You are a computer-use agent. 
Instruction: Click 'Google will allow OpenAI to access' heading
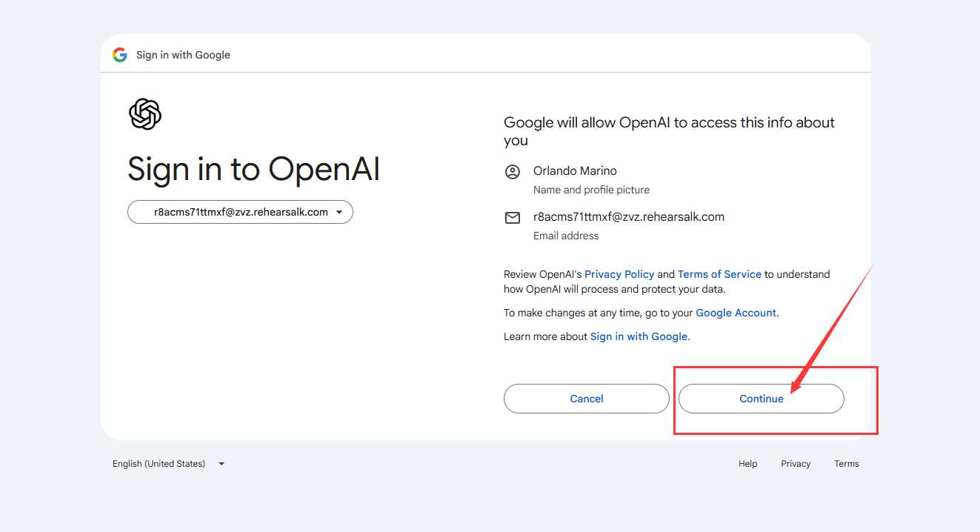pyautogui.click(x=669, y=131)
